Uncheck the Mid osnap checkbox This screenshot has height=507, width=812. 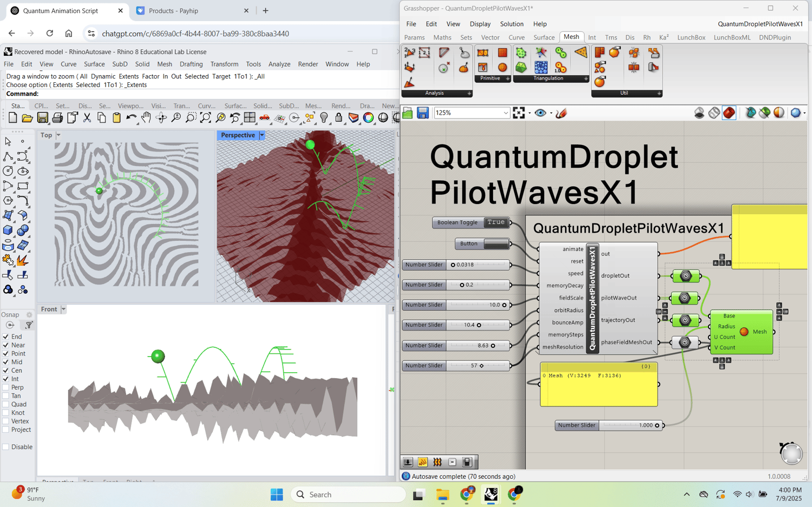[6, 362]
